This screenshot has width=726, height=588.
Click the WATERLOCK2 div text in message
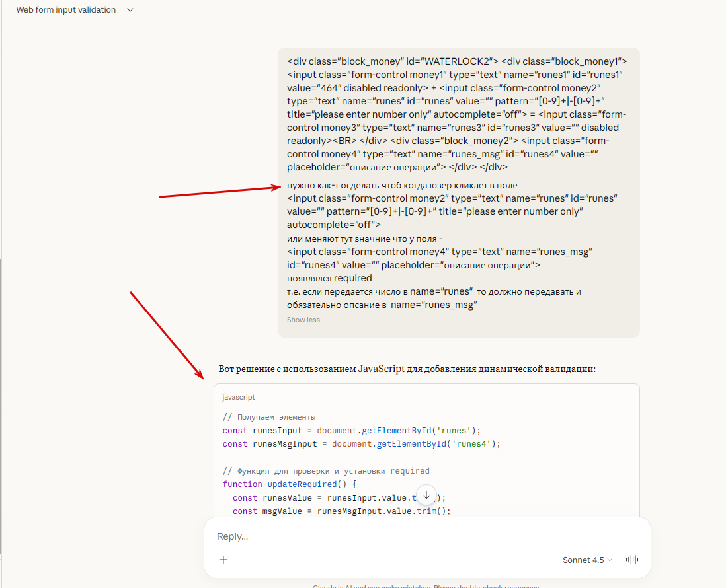[x=393, y=61]
